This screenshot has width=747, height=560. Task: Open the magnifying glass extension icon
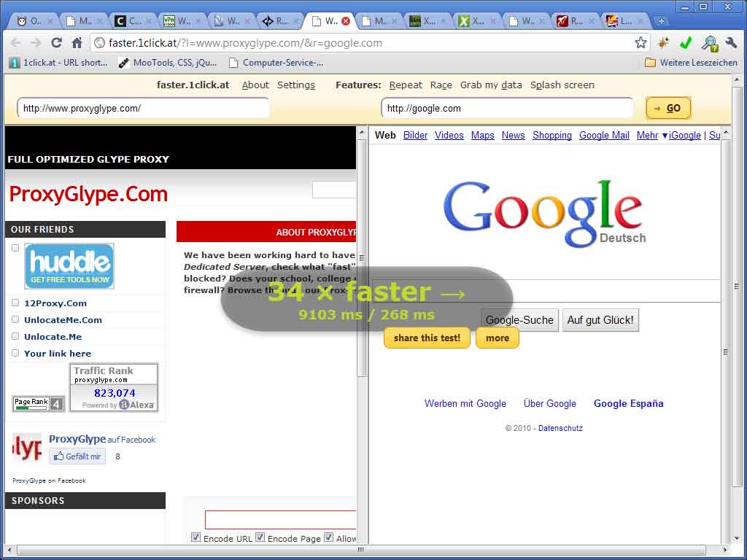pyautogui.click(x=709, y=43)
